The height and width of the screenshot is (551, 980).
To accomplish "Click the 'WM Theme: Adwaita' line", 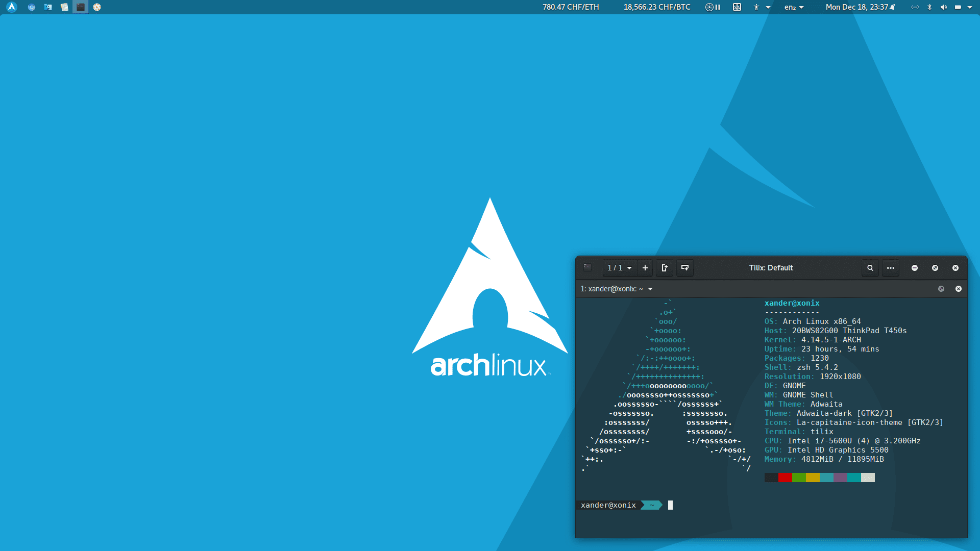I will [803, 404].
